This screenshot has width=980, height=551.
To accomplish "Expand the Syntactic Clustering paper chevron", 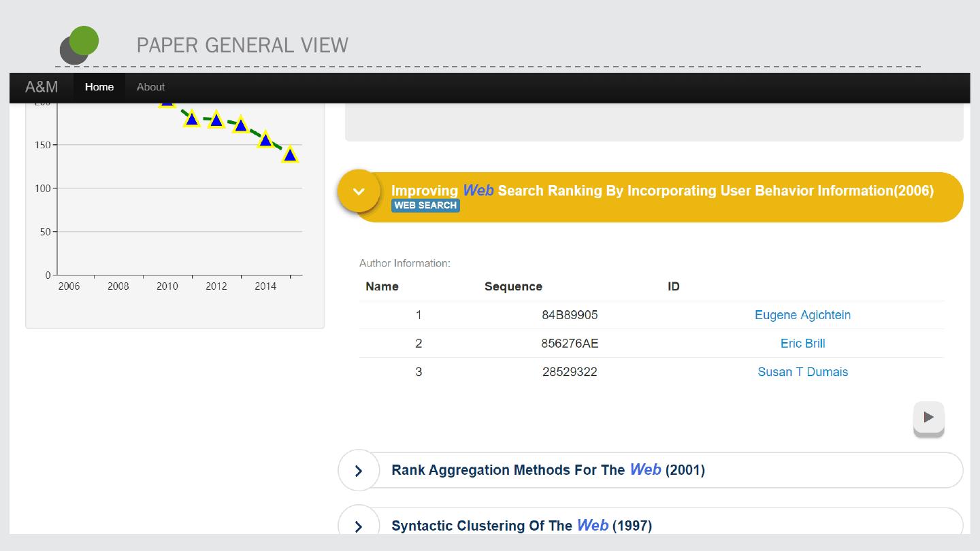I will (359, 526).
